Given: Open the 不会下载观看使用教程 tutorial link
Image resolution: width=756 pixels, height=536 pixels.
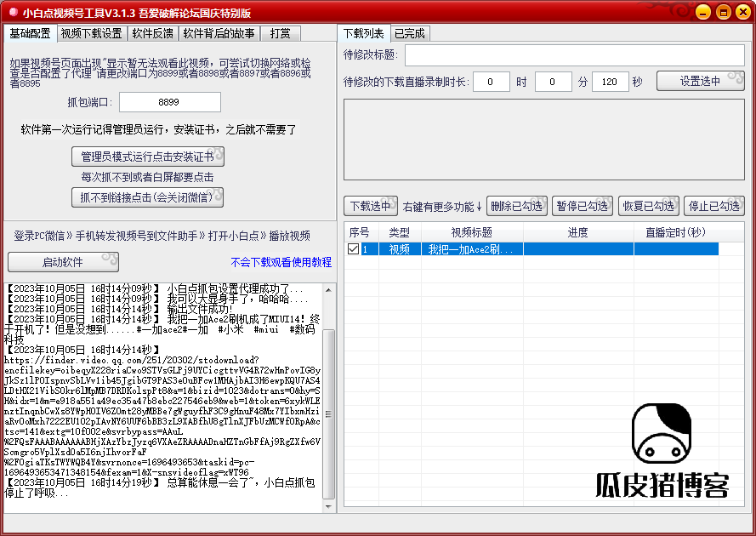Looking at the screenshot, I should [281, 262].
